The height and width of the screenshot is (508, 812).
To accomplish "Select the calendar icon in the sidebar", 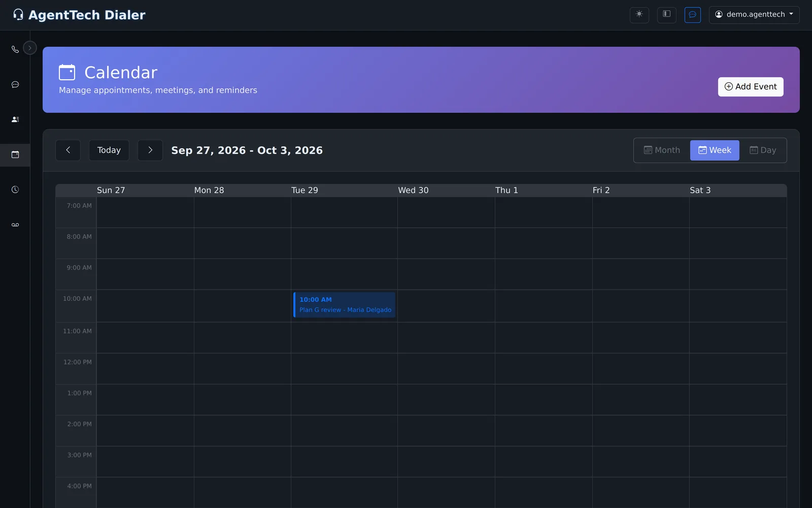I will (x=15, y=154).
